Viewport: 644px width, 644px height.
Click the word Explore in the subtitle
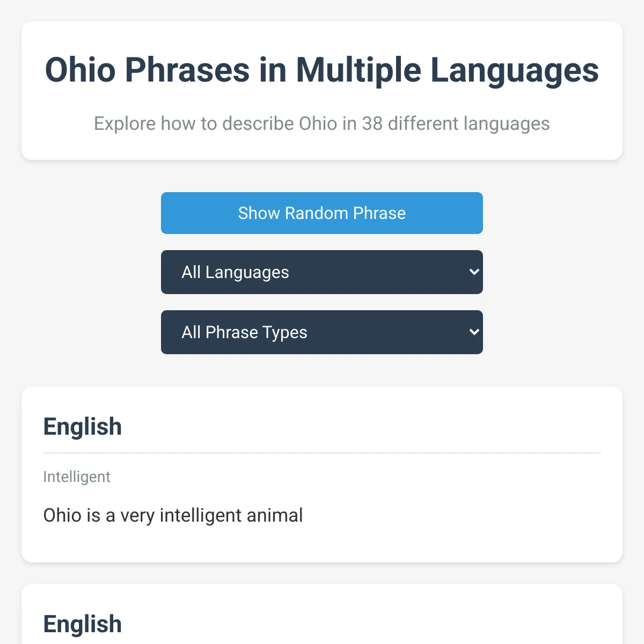pos(125,123)
